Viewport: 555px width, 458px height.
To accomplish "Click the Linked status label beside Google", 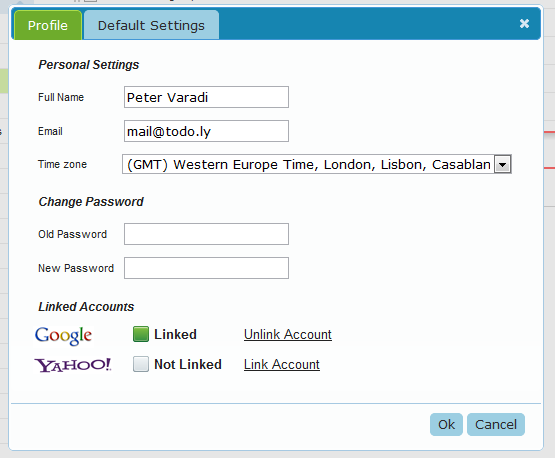I will pyautogui.click(x=175, y=334).
